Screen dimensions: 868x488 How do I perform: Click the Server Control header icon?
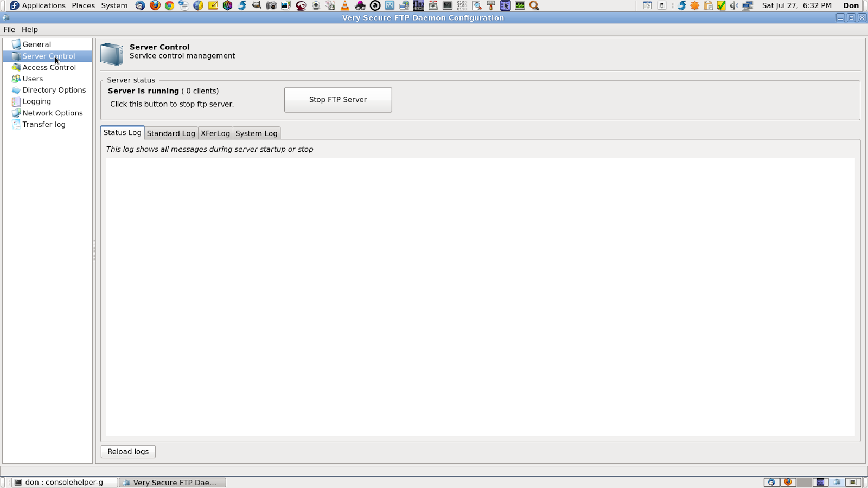pyautogui.click(x=112, y=54)
